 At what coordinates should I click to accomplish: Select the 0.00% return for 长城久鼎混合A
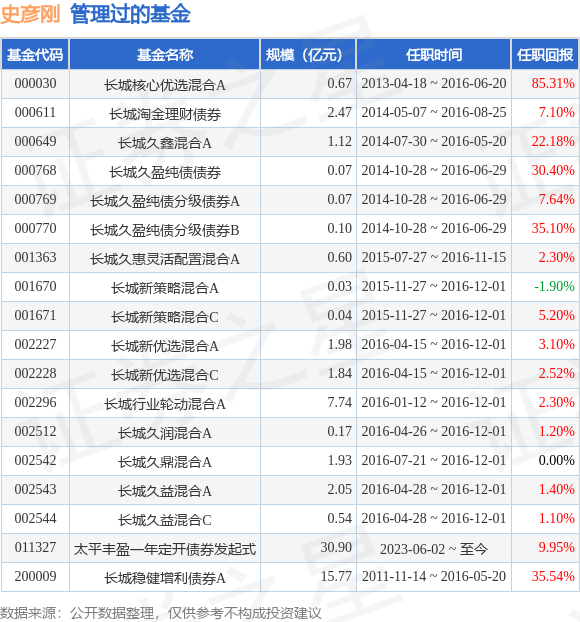click(557, 461)
